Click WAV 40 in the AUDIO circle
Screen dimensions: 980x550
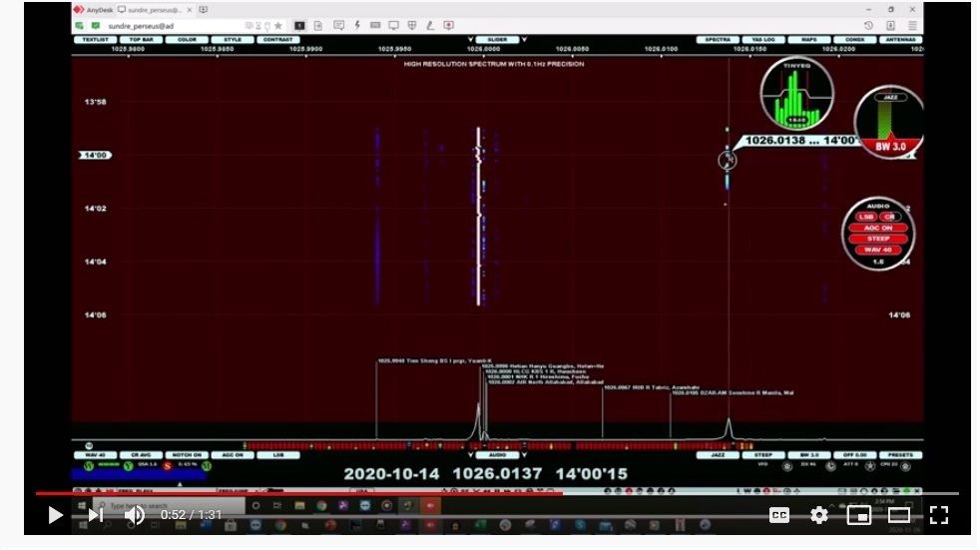click(x=878, y=250)
